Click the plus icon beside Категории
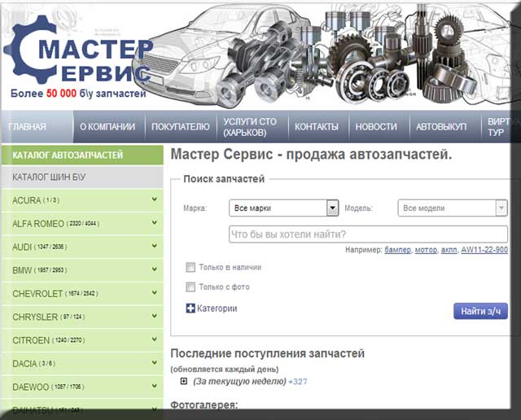 (x=190, y=308)
